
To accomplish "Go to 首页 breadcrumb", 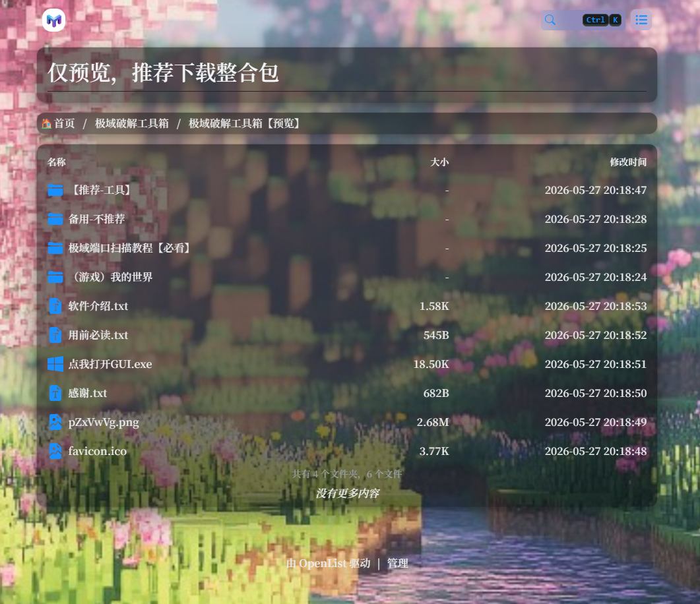I will coord(64,123).
